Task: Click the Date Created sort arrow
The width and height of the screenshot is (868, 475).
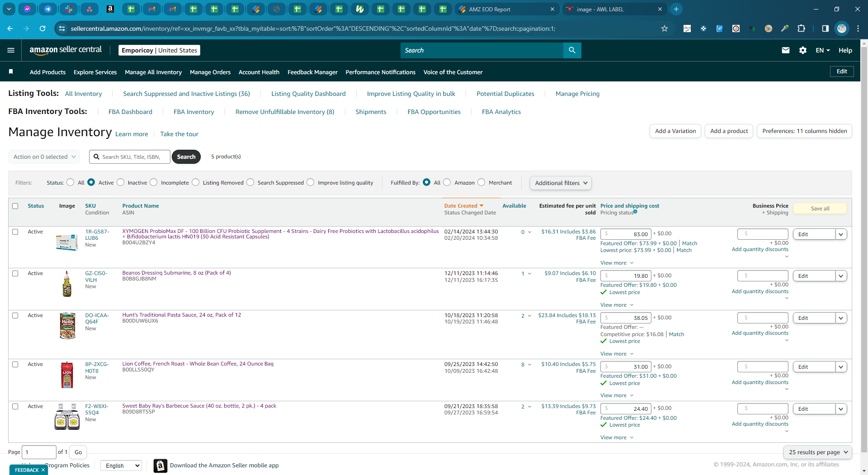Action: click(481, 206)
